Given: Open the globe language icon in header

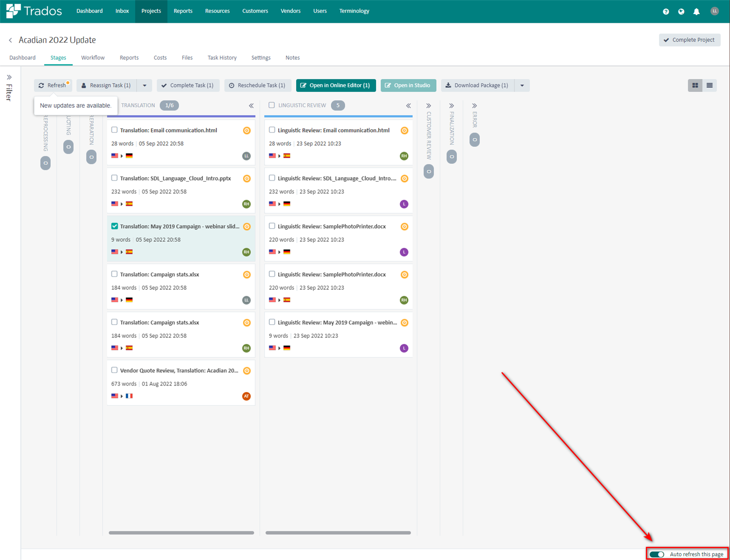Looking at the screenshot, I should [681, 12].
